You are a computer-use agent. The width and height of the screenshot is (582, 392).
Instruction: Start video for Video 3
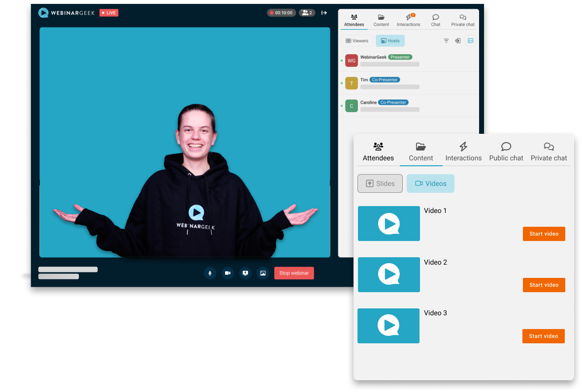pyautogui.click(x=544, y=336)
